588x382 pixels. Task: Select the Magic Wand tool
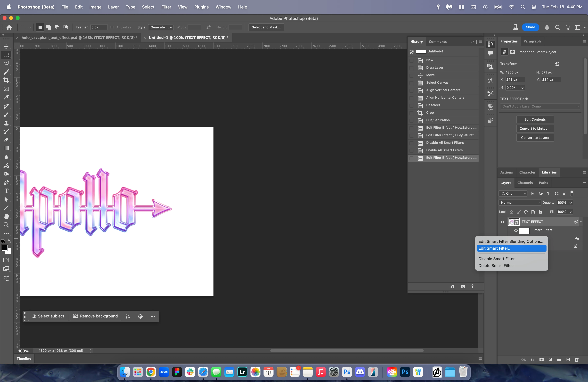(6, 72)
